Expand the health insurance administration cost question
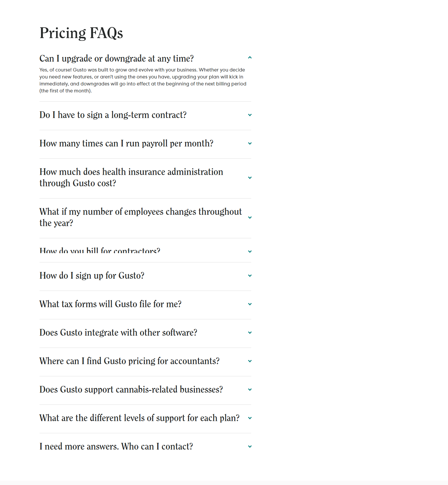Viewport: 448px width, 485px height. 131,178
